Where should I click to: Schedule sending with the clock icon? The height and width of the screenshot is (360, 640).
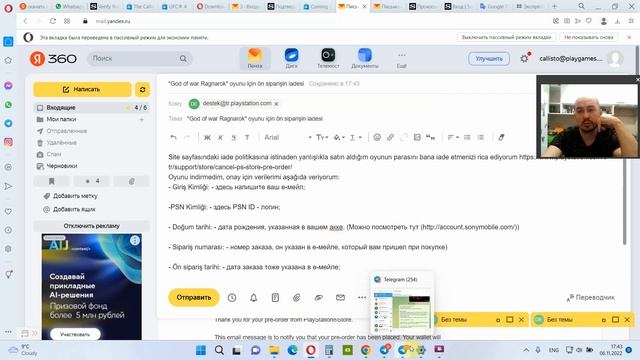tap(232, 298)
